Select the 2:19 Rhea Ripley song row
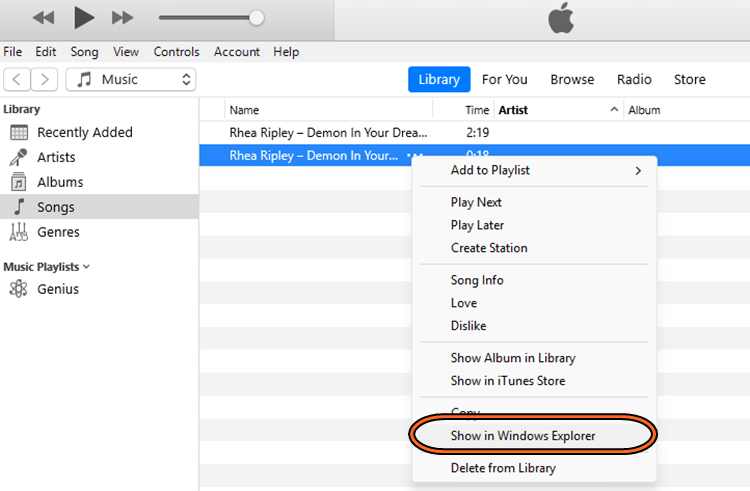This screenshot has height=491, width=750. pos(474,132)
